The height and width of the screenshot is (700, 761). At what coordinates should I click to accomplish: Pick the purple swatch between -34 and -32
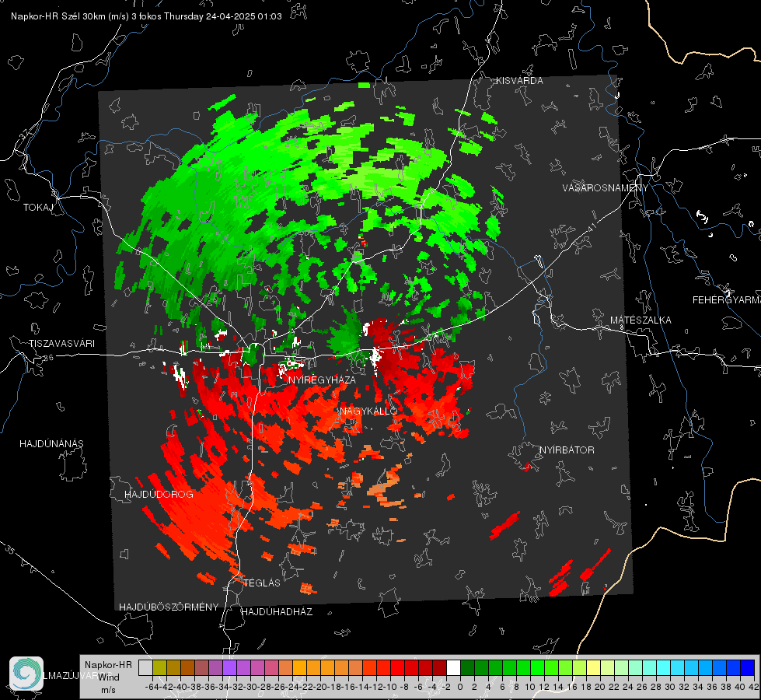pyautogui.click(x=229, y=667)
